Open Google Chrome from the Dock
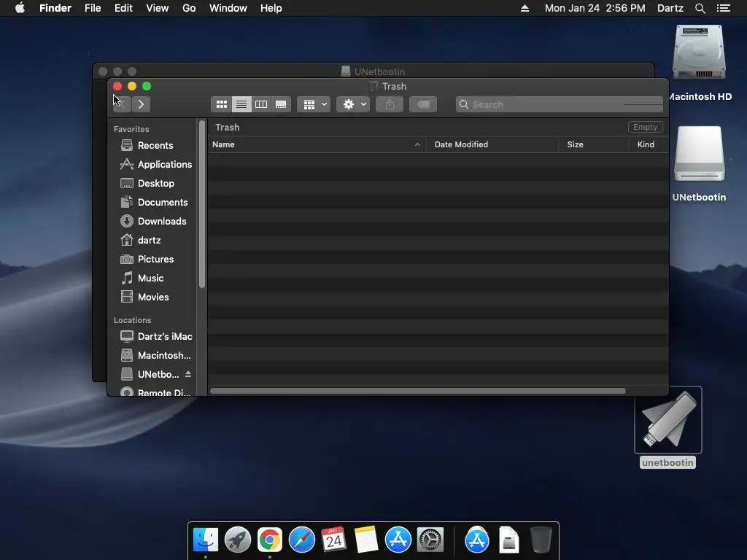Image resolution: width=747 pixels, height=560 pixels. pos(270,540)
